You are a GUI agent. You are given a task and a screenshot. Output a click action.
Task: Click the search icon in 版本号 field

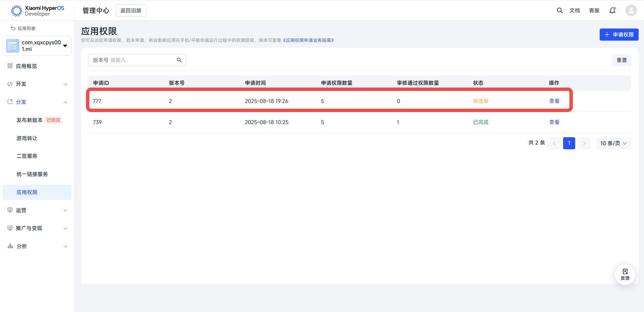click(179, 60)
